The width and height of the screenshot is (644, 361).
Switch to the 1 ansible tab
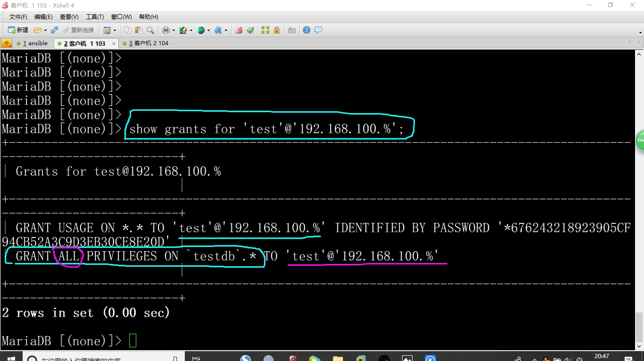[x=33, y=43]
